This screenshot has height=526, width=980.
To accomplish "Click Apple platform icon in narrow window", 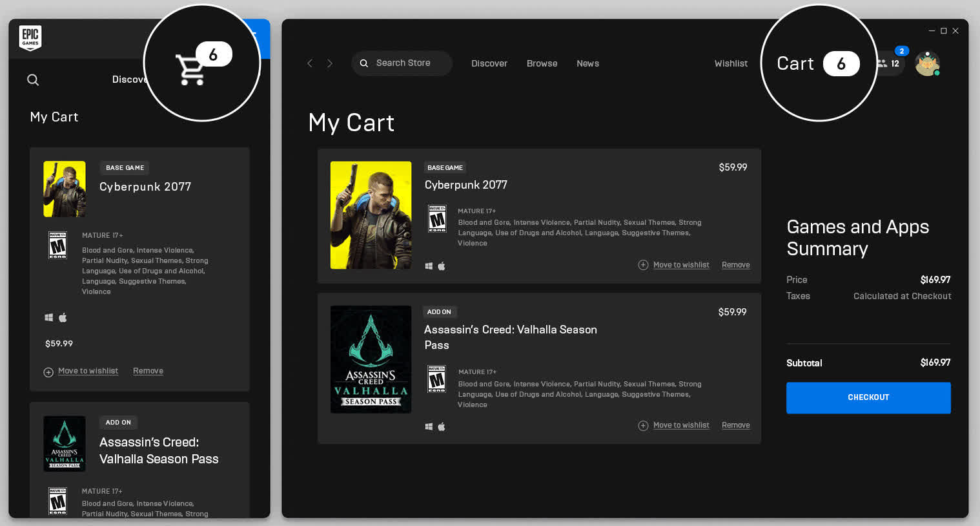I will point(63,317).
